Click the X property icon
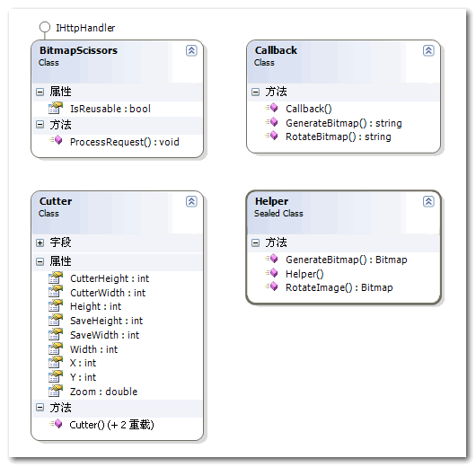Image resolution: width=476 pixels, height=467 pixels. 56,362
